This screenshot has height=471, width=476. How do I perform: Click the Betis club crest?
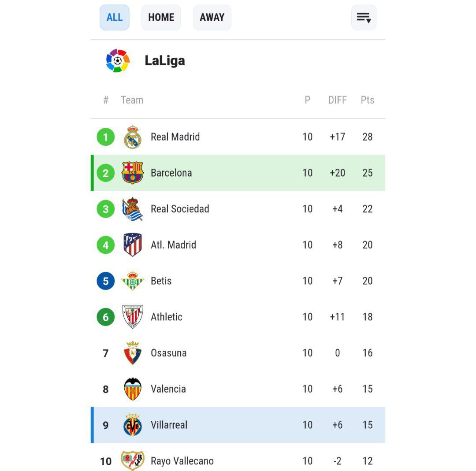coord(133,281)
